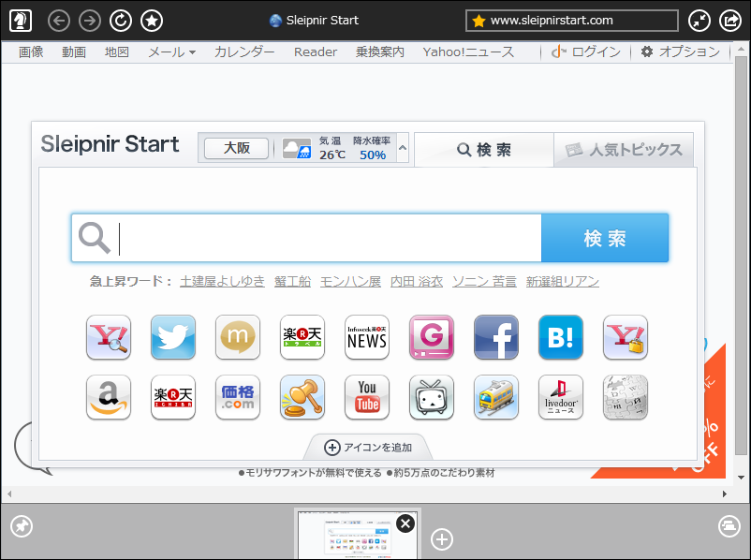Change the 大阪 location button
This screenshot has height=560, width=751.
[x=237, y=148]
